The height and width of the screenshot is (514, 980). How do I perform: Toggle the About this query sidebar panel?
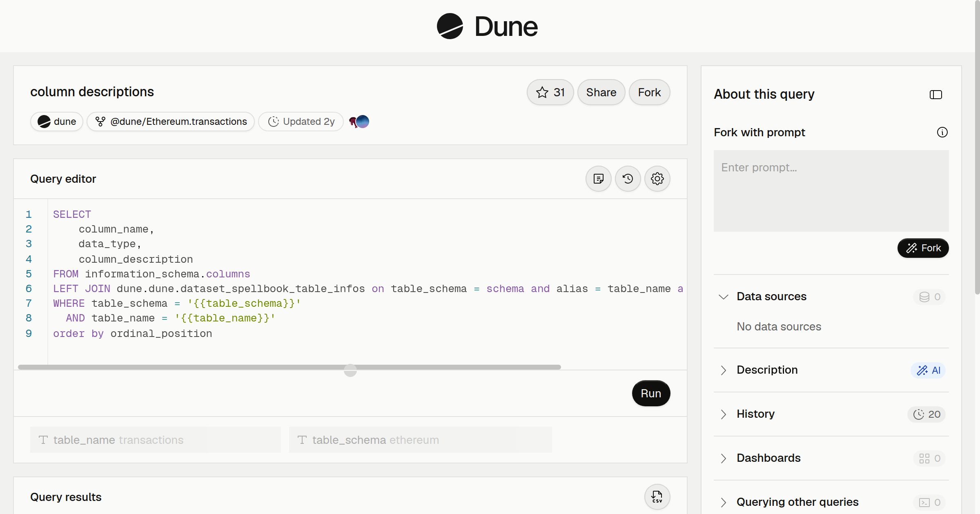[935, 95]
